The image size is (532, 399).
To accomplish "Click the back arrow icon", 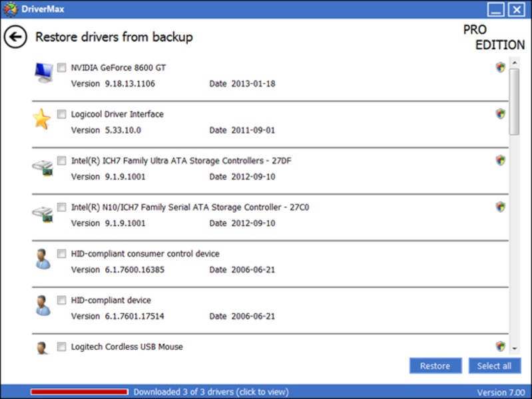I will tap(15, 37).
